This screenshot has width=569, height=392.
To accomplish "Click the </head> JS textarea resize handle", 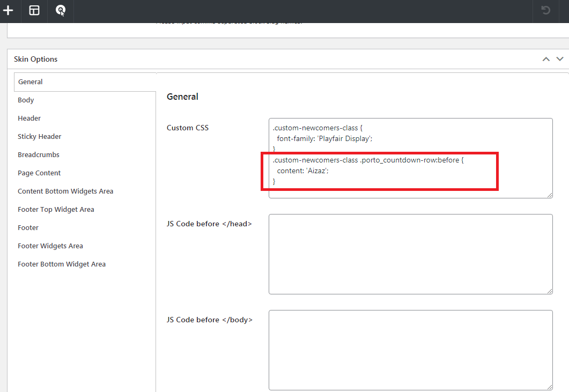I will [x=550, y=291].
